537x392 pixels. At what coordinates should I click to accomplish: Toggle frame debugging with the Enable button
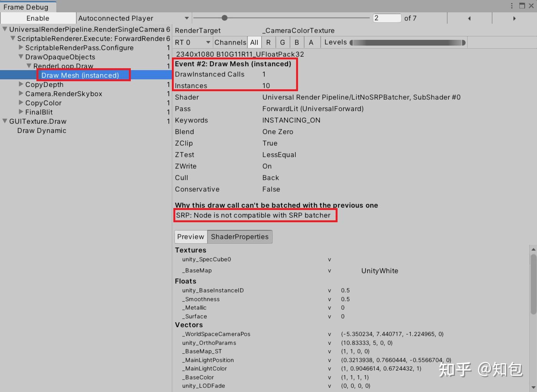point(37,18)
